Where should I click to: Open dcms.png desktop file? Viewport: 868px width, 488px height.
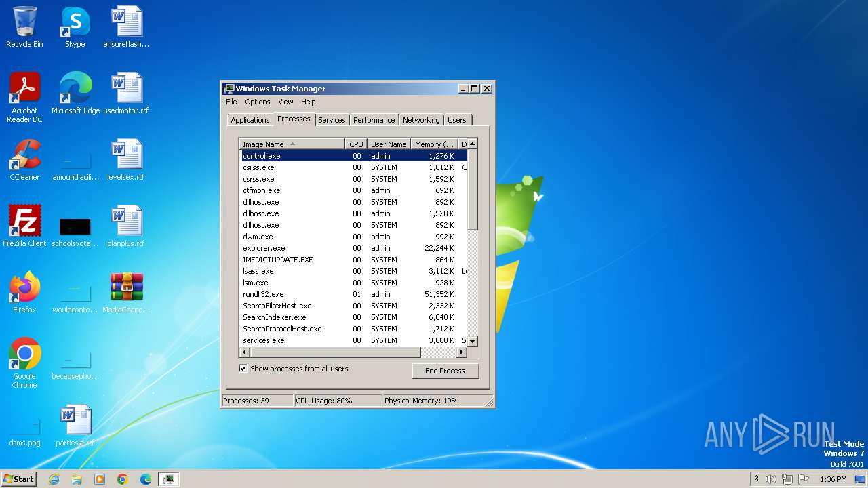pyautogui.click(x=24, y=434)
